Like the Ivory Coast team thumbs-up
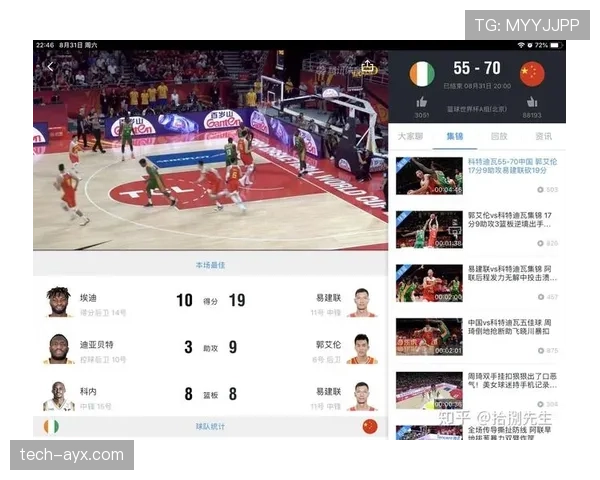The height and width of the screenshot is (480, 600). coord(421,102)
